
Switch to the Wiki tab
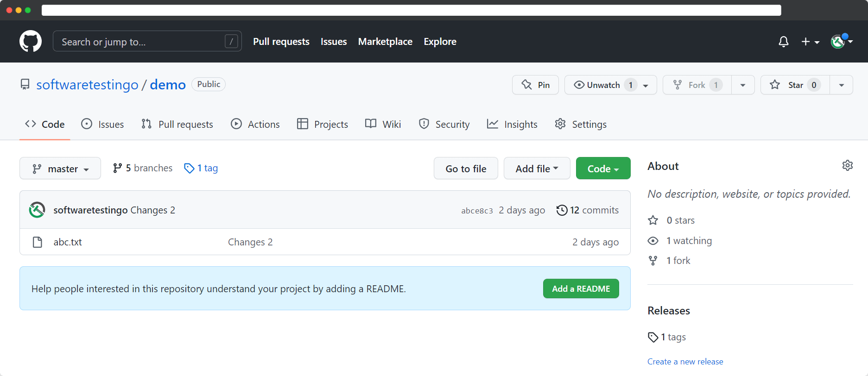(x=383, y=124)
